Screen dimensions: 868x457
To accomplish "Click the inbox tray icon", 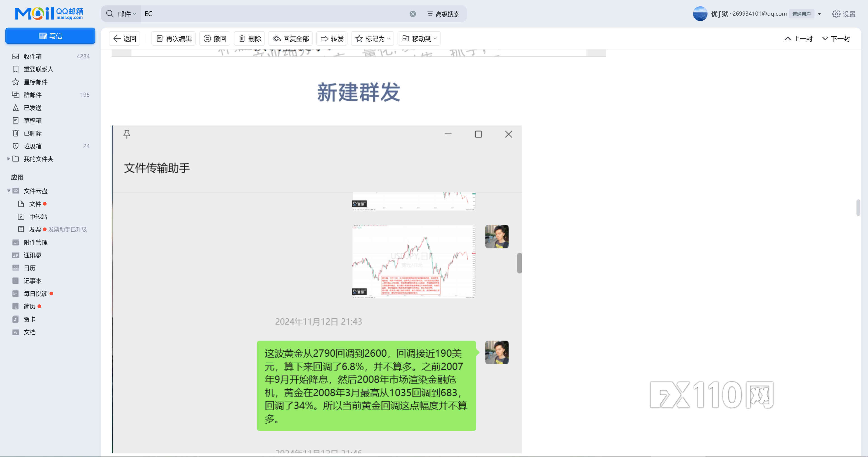I will (x=16, y=56).
